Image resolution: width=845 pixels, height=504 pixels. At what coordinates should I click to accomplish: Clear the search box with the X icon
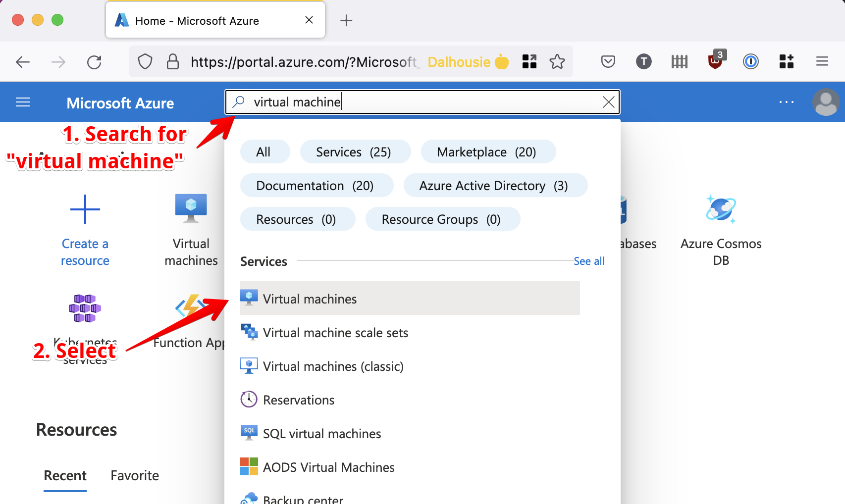coord(608,102)
